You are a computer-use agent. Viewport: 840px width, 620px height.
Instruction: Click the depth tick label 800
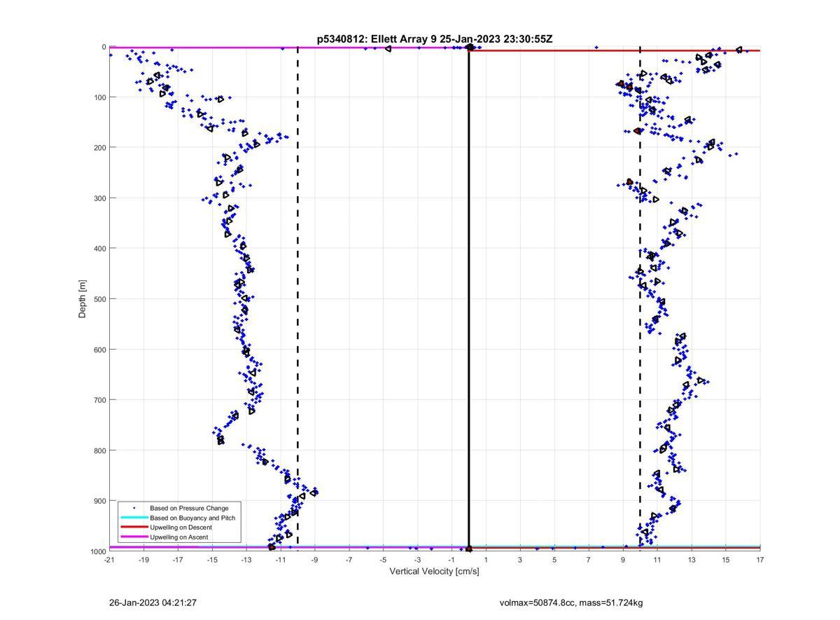99,450
